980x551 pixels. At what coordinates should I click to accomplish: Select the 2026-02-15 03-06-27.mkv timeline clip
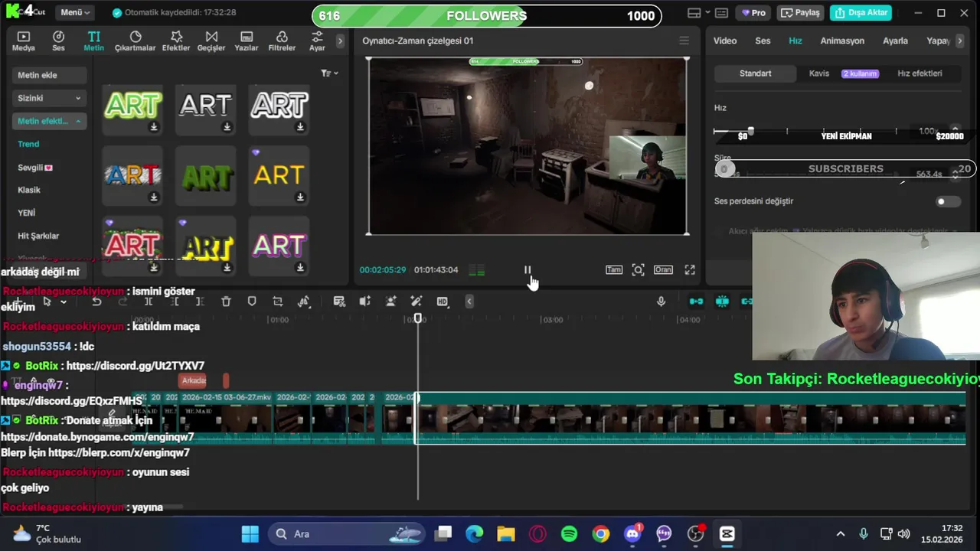pos(226,418)
